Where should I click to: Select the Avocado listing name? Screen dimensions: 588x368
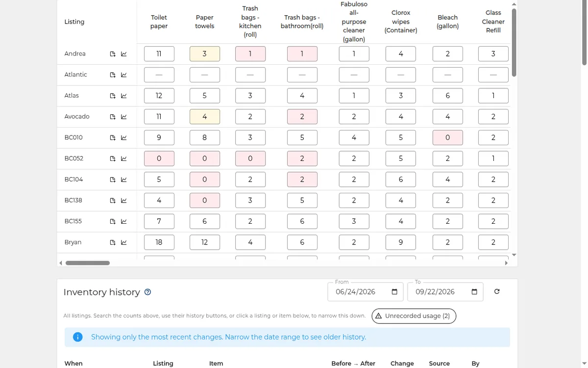point(77,117)
